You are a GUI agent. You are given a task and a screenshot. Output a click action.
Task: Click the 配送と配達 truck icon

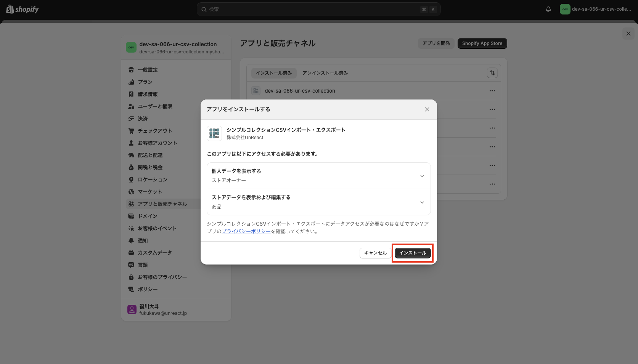click(x=131, y=155)
